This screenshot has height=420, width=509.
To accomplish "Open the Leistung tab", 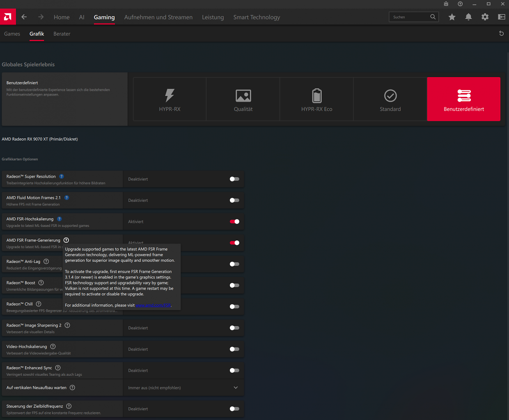I will [x=213, y=17].
